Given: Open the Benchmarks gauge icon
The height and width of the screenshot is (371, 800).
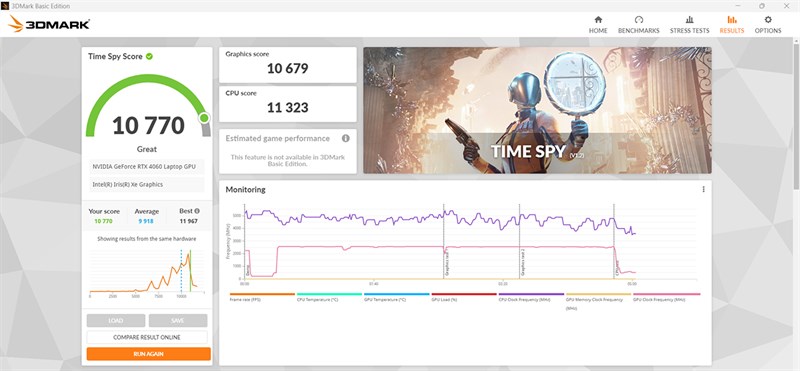Looking at the screenshot, I should pos(639,19).
